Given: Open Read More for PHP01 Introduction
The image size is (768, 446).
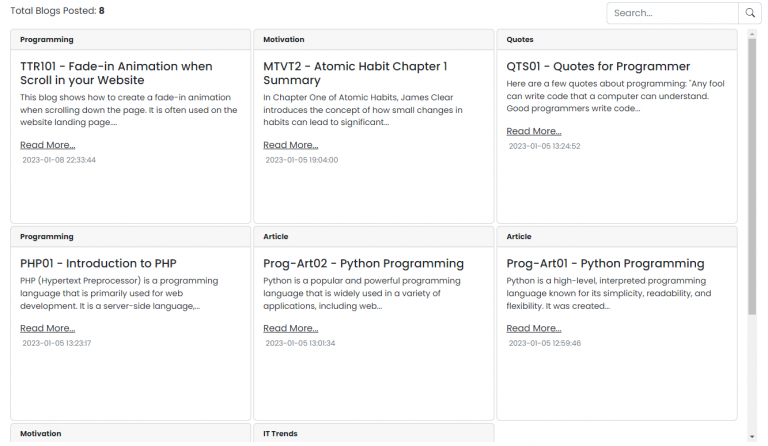Looking at the screenshot, I should click(47, 328).
